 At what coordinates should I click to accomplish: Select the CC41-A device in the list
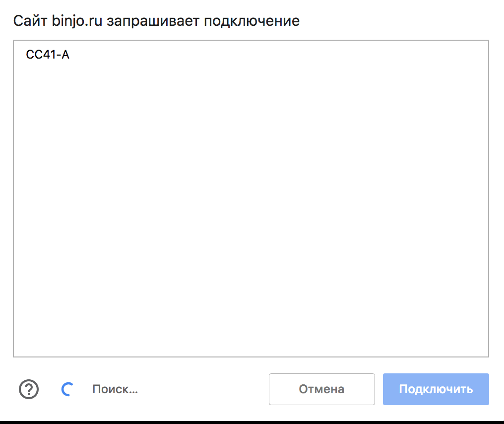point(48,55)
